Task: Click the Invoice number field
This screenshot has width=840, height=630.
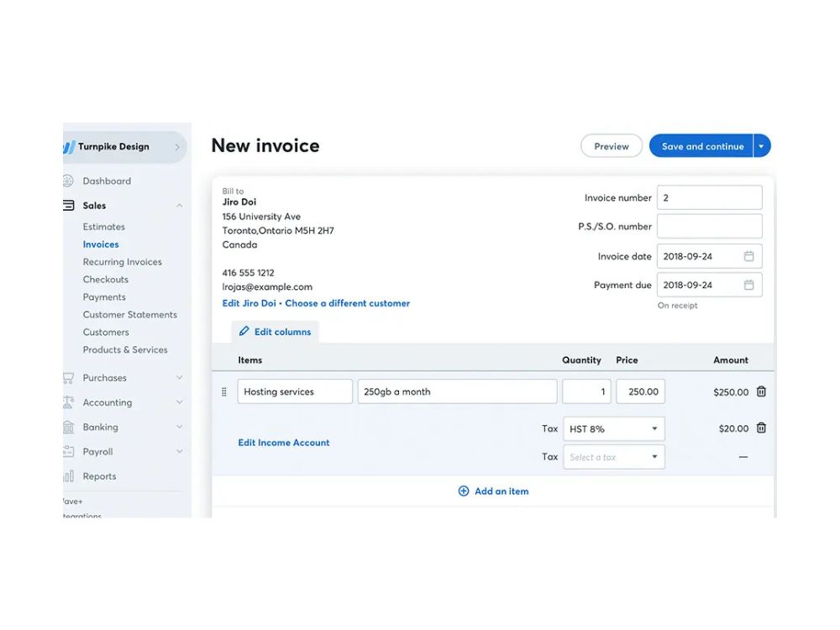Action: (710, 197)
